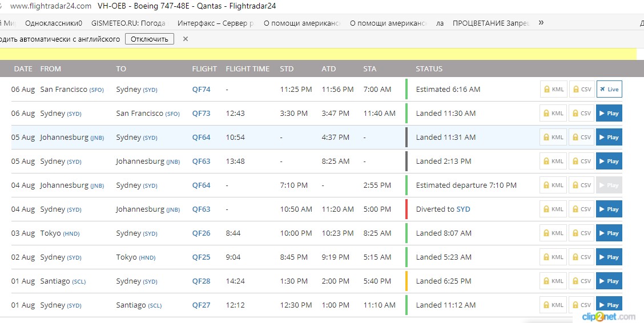Download KML for flight QF74

[554, 90]
